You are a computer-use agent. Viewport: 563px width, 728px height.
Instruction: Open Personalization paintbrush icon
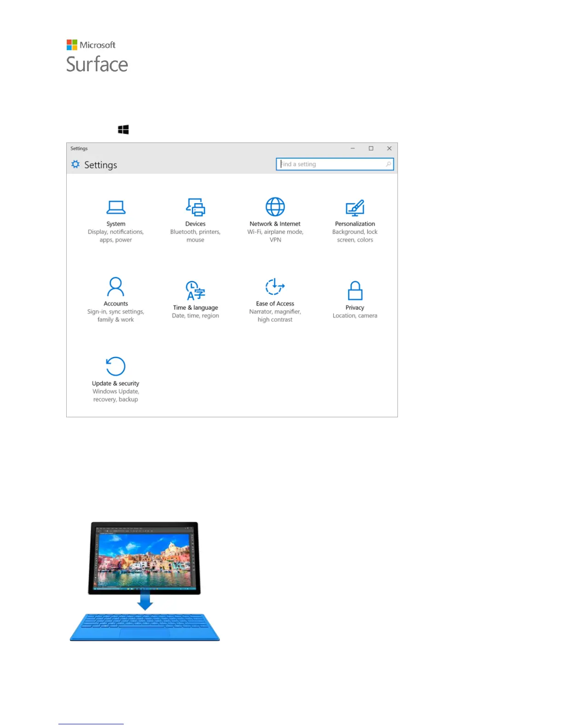(355, 208)
